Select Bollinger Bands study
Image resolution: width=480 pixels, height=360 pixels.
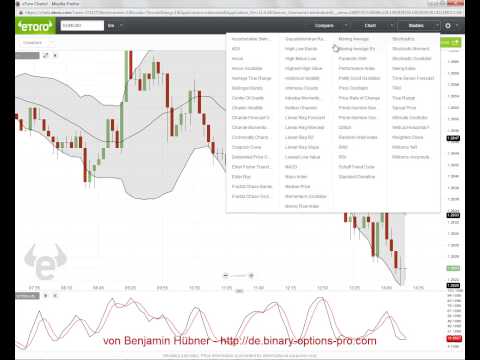point(247,88)
